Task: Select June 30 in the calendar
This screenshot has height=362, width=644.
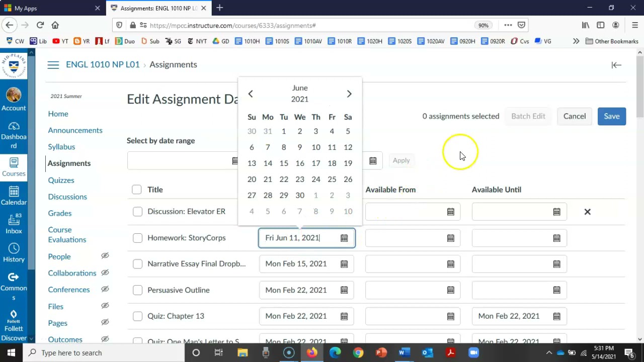Action: pos(300,195)
